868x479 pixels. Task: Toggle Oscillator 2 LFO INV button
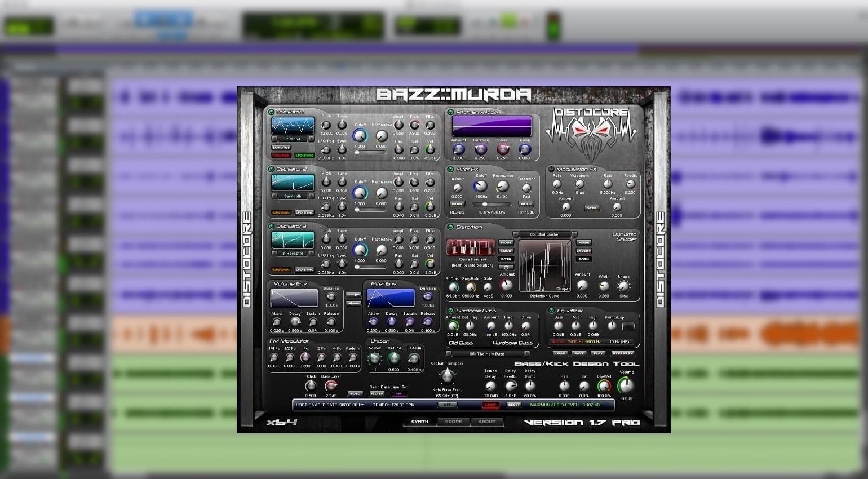click(281, 212)
